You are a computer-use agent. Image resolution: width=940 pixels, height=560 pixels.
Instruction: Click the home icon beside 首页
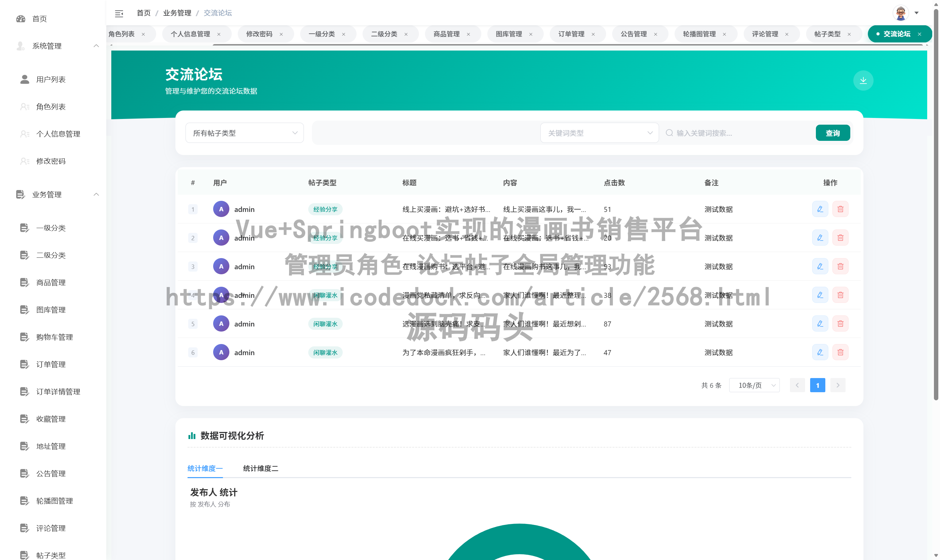tap(21, 19)
